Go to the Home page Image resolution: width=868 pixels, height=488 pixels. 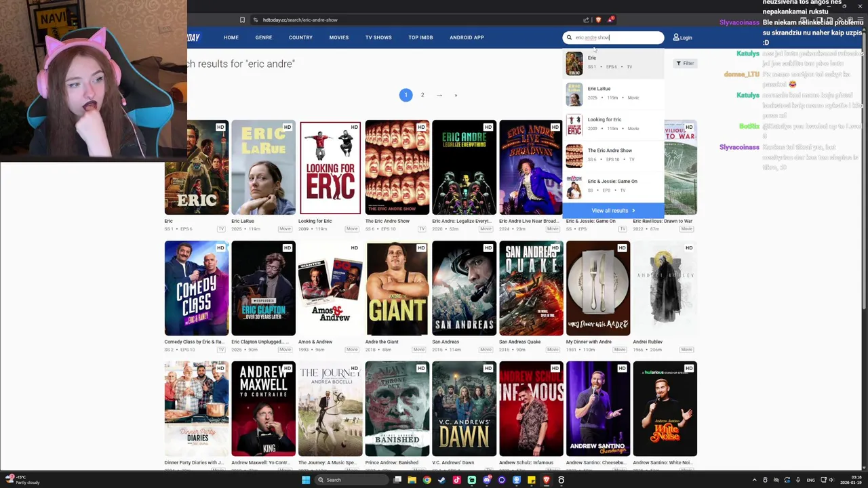point(231,37)
